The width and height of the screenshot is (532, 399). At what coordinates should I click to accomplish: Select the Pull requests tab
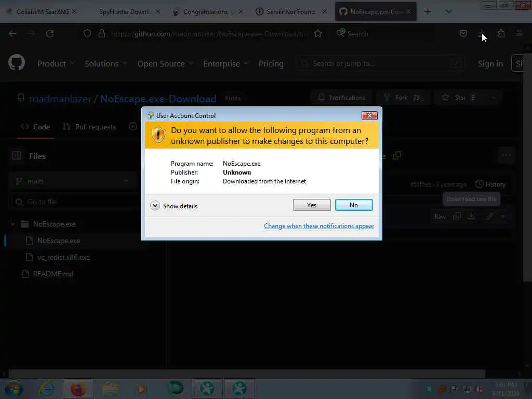[x=89, y=127]
